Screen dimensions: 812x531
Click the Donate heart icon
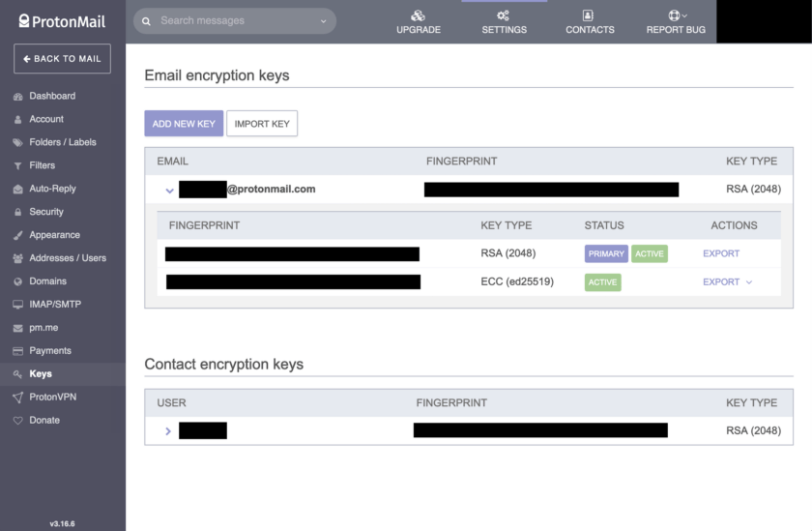point(18,421)
